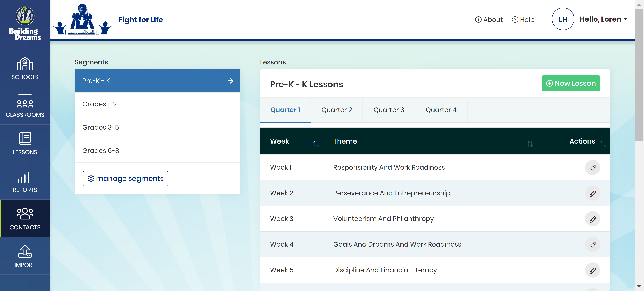Edit the Week 4 Goals And Dreams lesson

592,245
